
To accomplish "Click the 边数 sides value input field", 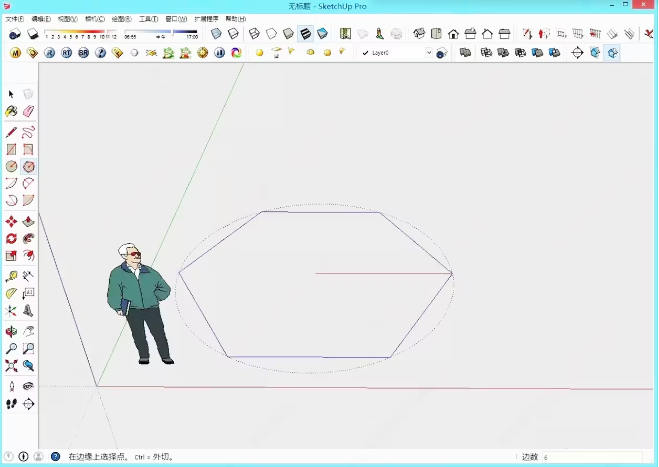I will point(592,457).
